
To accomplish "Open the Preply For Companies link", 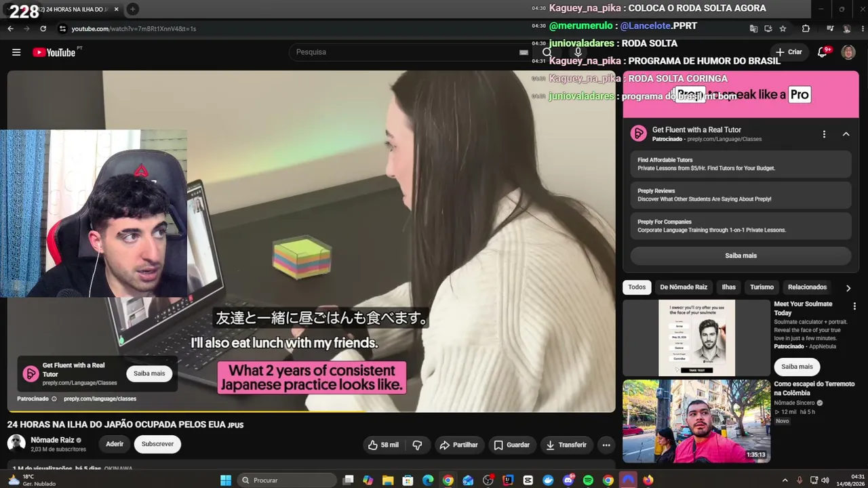I will tap(741, 226).
